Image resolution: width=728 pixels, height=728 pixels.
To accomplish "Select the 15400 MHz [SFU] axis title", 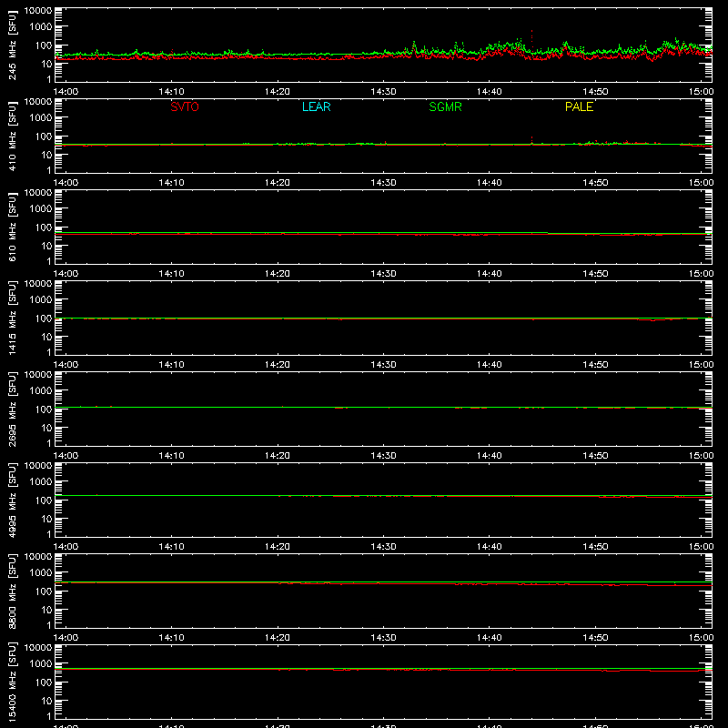I will [x=13, y=682].
